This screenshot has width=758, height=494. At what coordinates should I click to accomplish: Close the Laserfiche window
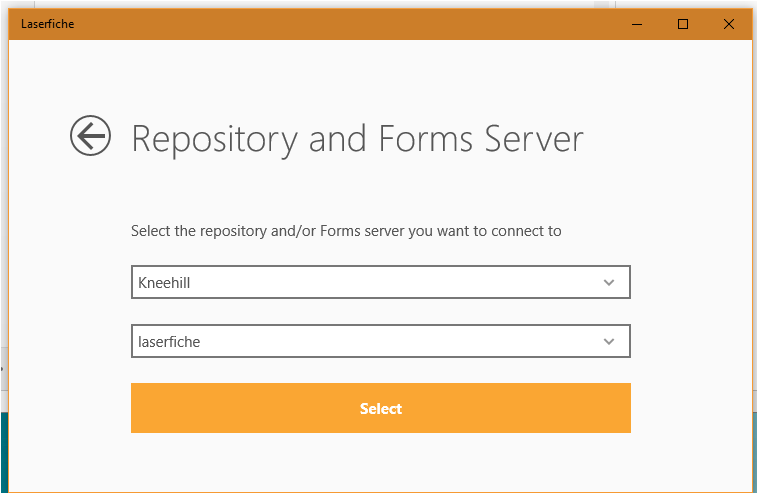tap(729, 24)
